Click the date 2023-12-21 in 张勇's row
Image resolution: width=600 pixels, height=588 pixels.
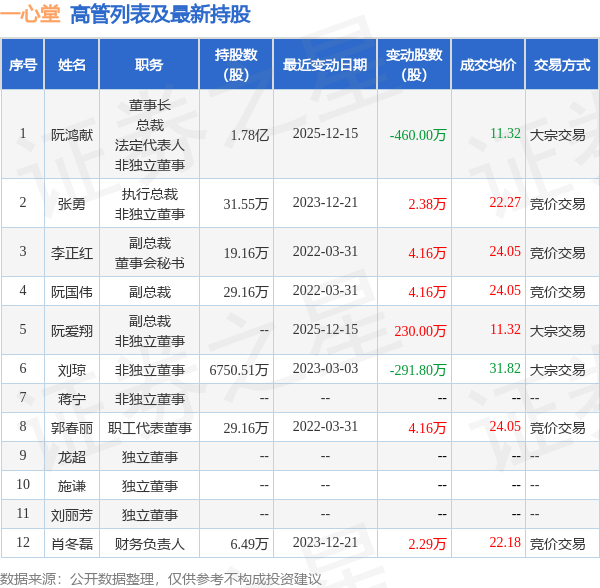325,202
